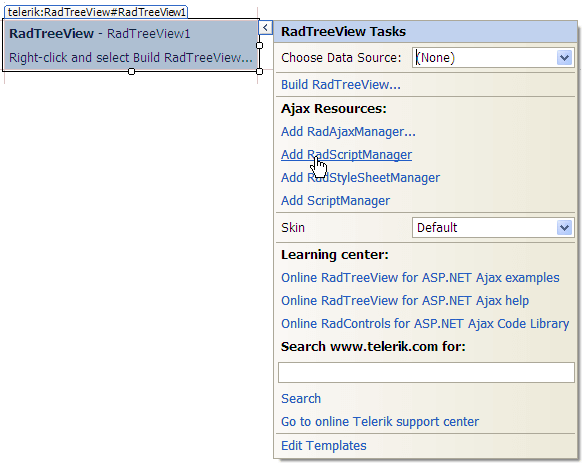Click the Build RadTreeView... link

(x=341, y=85)
